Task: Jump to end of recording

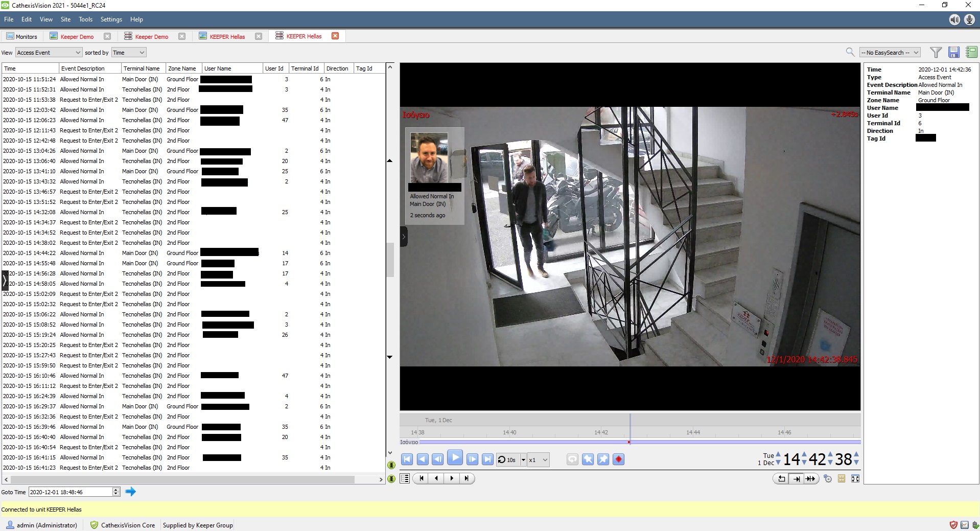Action: [x=487, y=459]
